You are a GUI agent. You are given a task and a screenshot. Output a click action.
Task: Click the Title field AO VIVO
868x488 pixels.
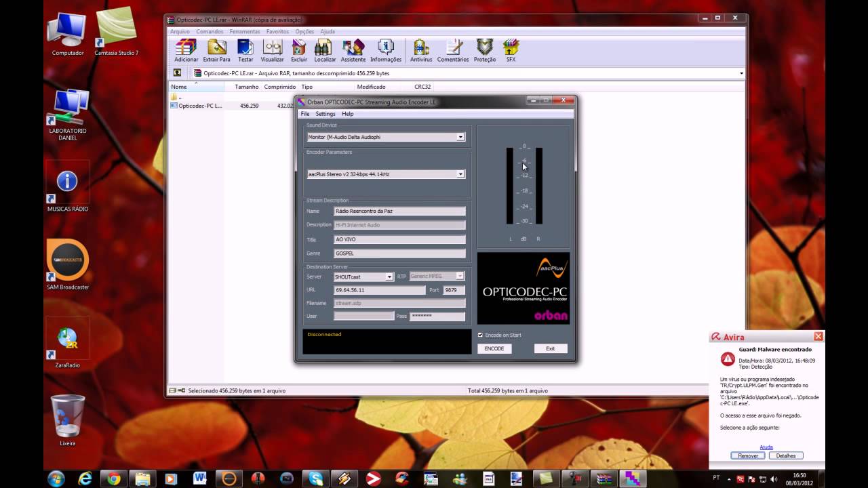tap(399, 239)
